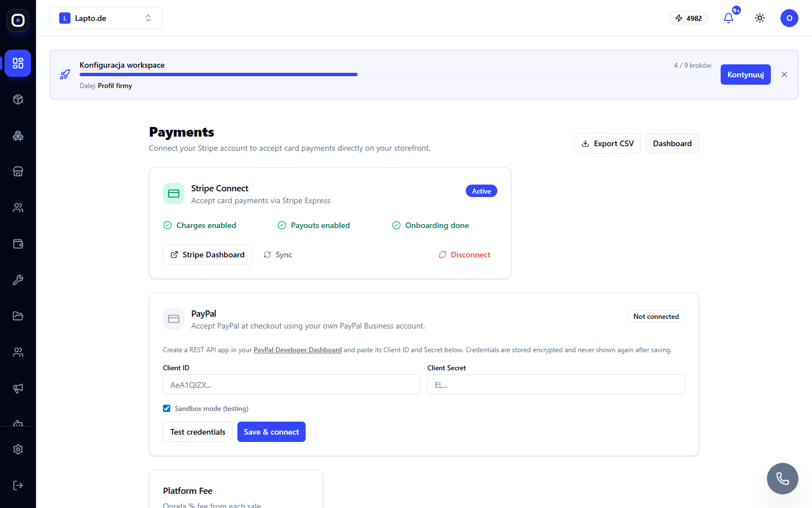Click the Onboarding done status

[x=431, y=225]
